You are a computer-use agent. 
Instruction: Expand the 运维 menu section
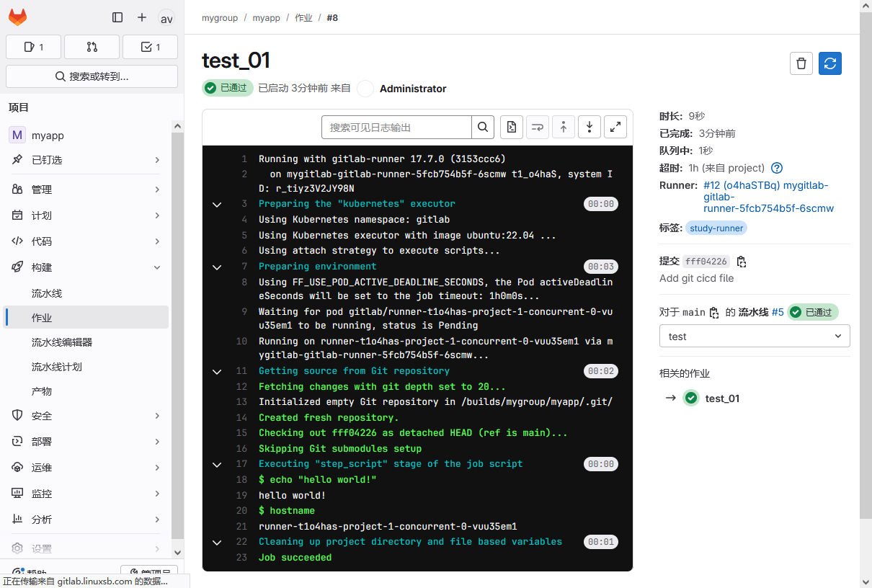point(86,468)
